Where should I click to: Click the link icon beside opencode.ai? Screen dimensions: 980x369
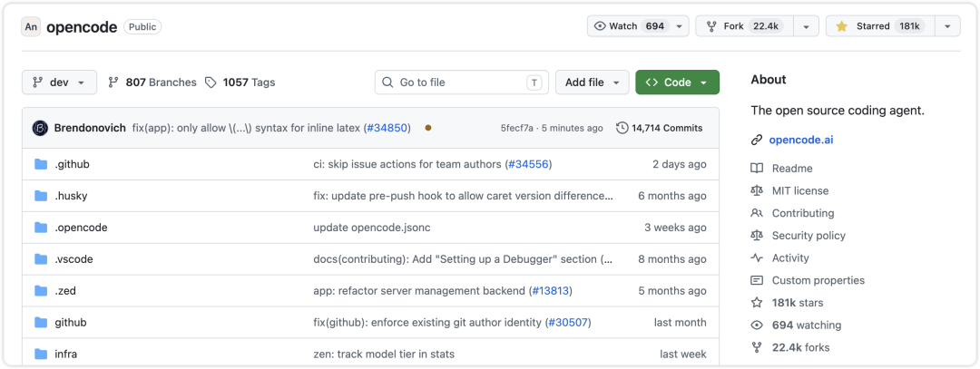click(757, 140)
